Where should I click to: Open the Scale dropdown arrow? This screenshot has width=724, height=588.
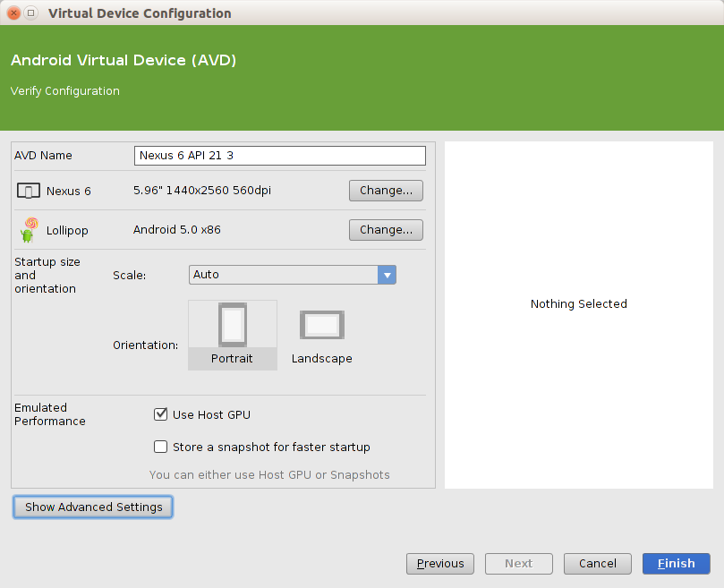point(387,275)
